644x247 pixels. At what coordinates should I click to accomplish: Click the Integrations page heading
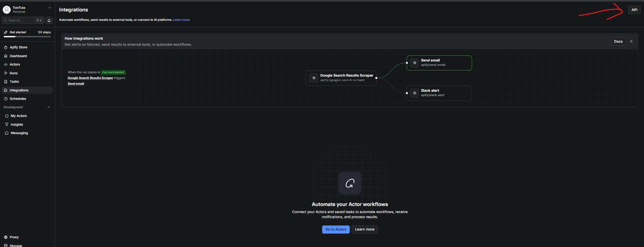pyautogui.click(x=74, y=10)
